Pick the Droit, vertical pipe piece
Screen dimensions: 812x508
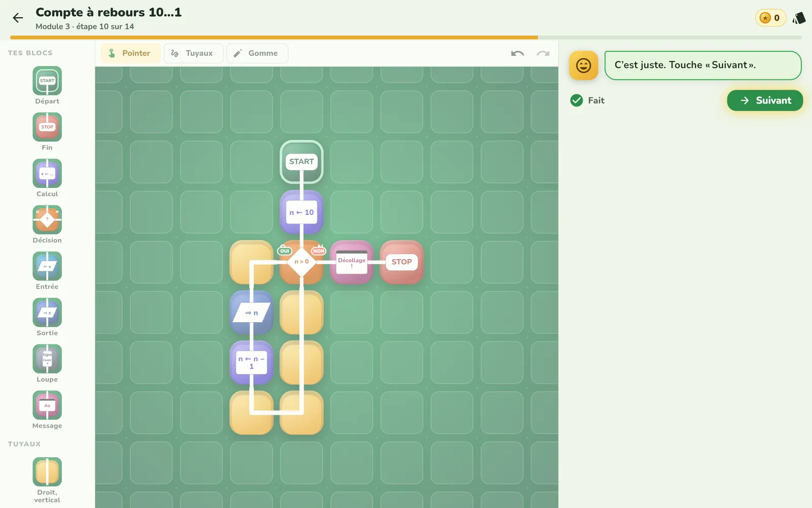click(47, 472)
